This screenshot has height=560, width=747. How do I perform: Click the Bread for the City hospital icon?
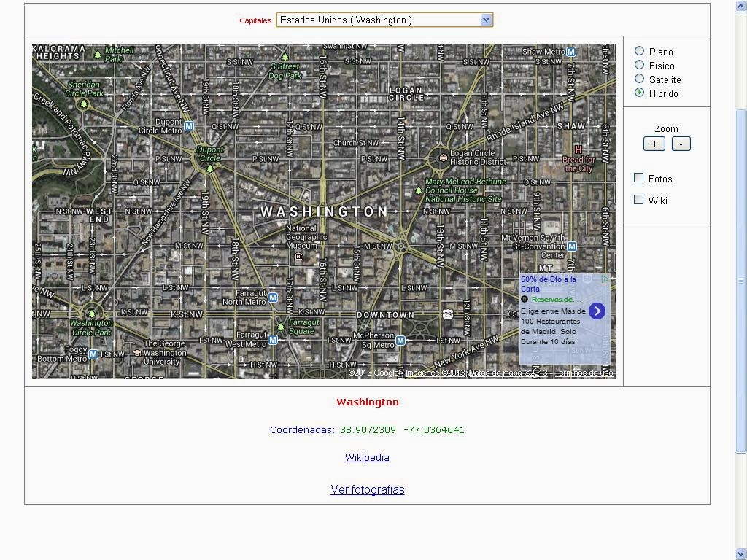578,149
